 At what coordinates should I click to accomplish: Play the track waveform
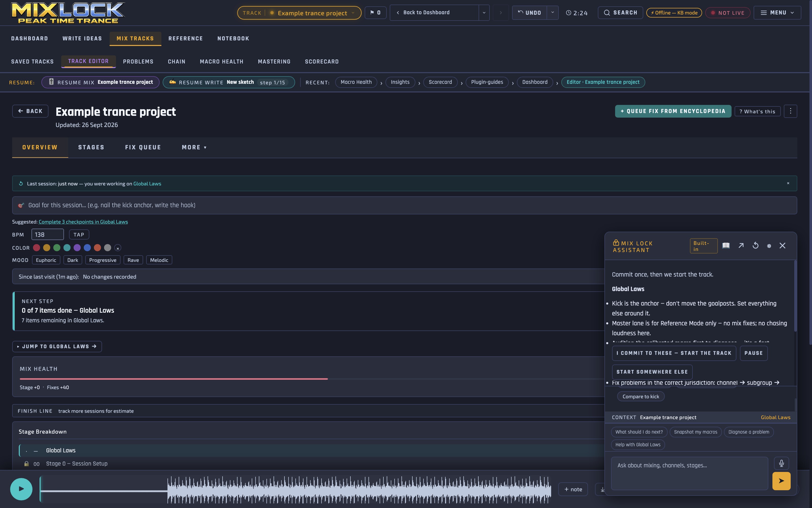pos(21,489)
